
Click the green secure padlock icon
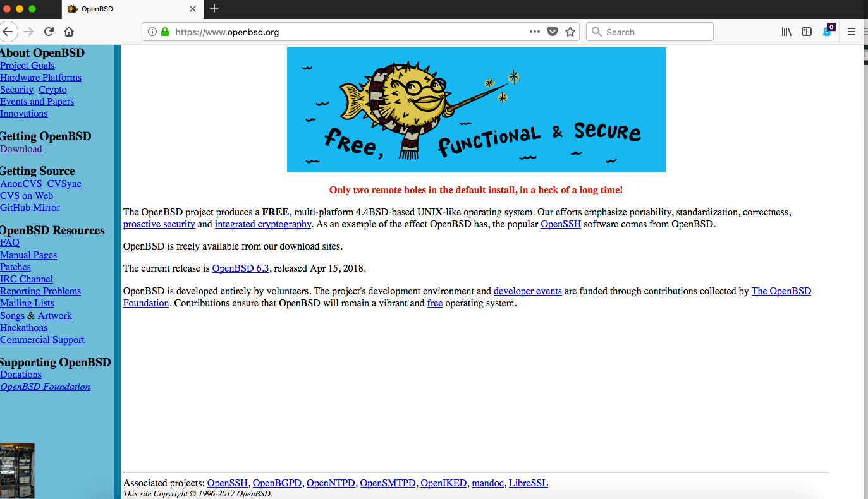[165, 32]
